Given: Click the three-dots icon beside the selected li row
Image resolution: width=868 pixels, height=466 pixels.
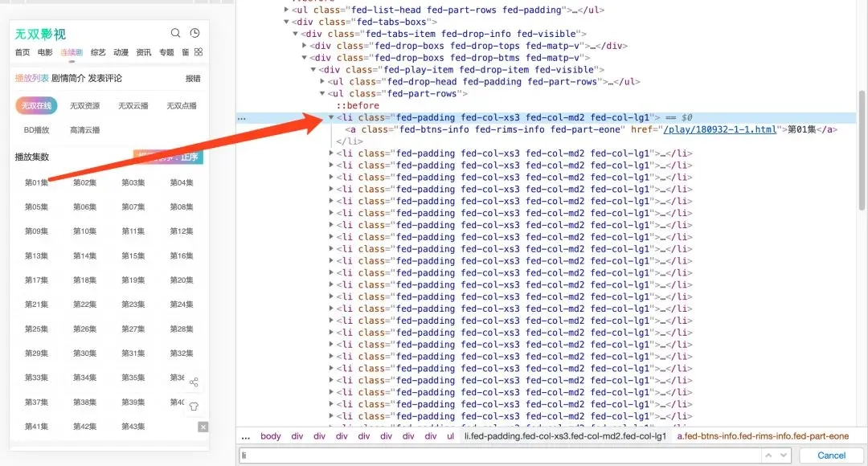Looking at the screenshot, I should pos(242,118).
